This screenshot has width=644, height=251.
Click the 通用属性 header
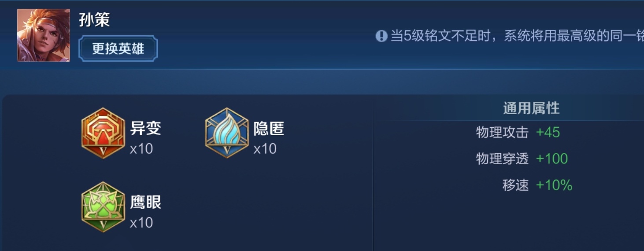click(x=531, y=108)
